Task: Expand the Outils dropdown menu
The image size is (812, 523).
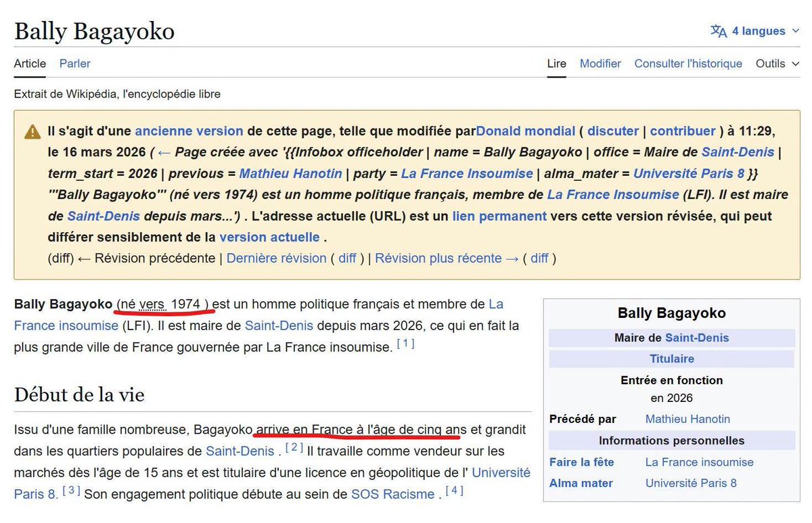Action: [x=777, y=64]
